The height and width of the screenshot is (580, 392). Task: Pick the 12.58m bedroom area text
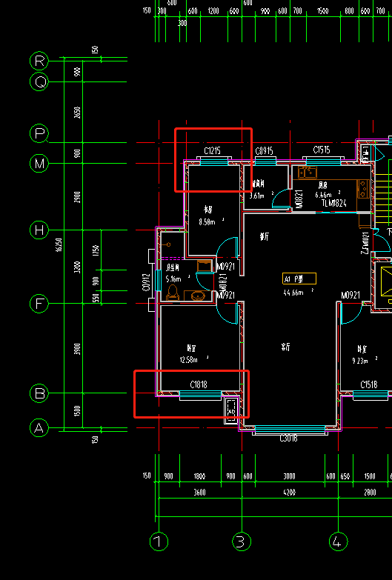(190, 360)
